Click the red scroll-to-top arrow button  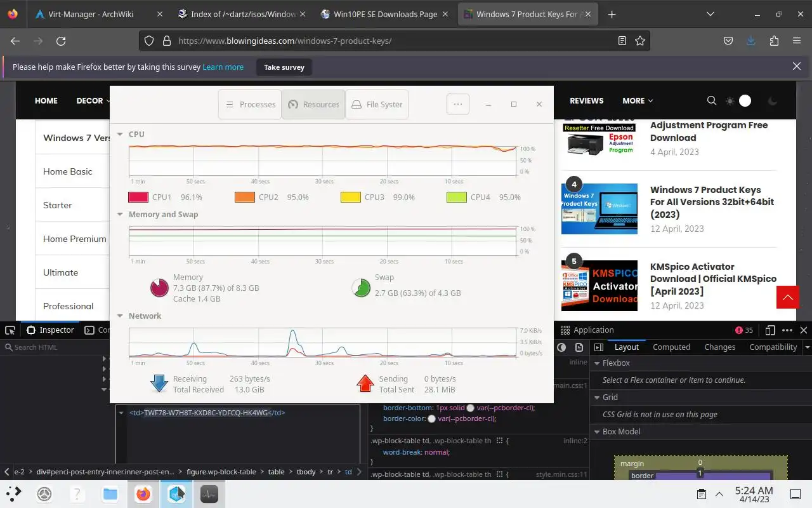788,297
